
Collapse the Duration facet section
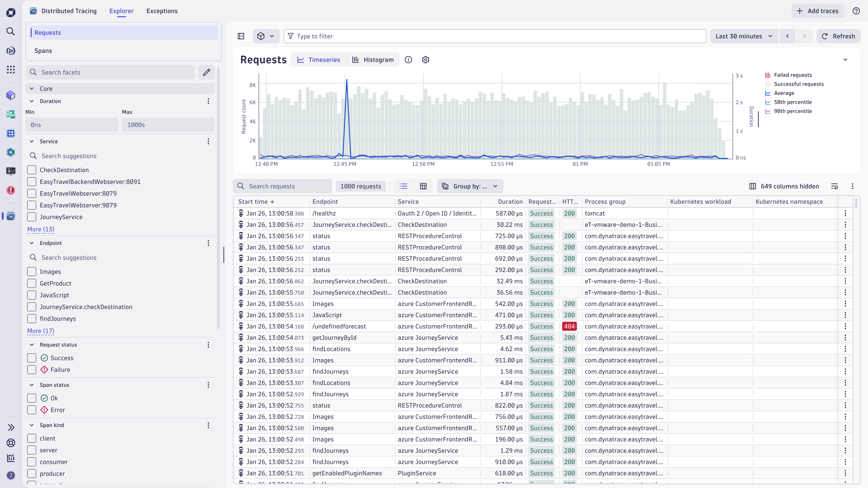tap(32, 101)
